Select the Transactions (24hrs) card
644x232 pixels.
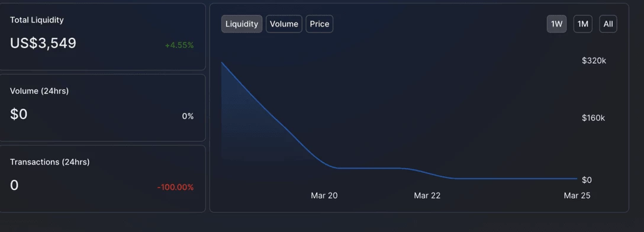click(102, 179)
